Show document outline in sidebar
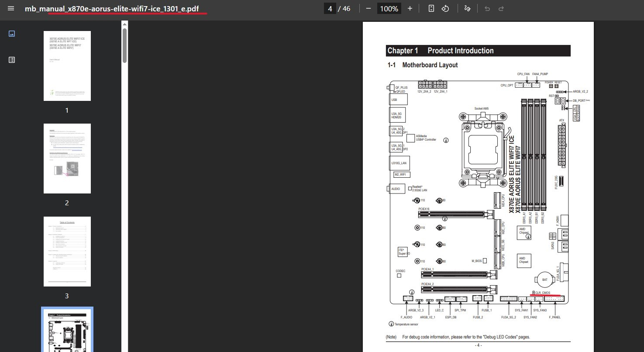644x352 pixels. (12, 60)
